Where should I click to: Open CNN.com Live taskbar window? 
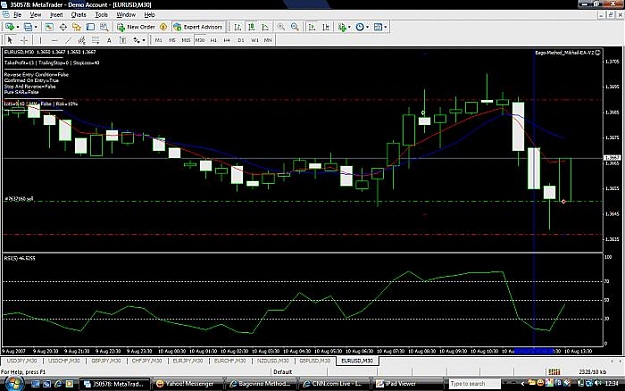[336, 384]
